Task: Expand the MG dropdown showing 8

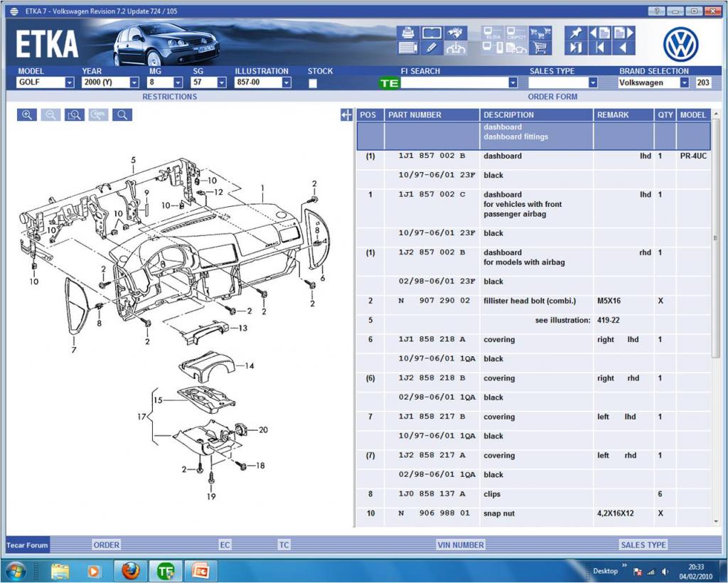Action: pos(178,82)
